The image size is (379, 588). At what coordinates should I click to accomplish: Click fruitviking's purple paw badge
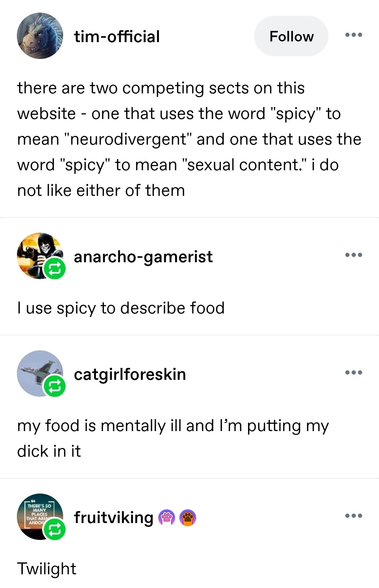[167, 517]
